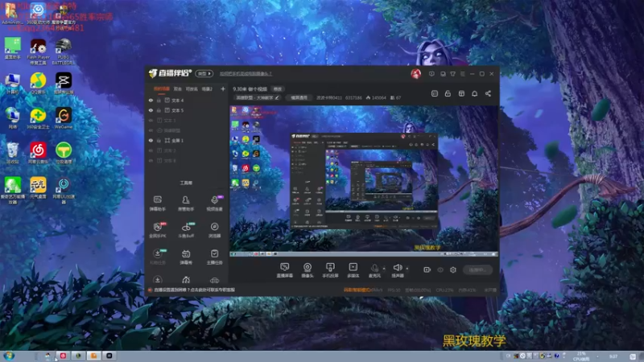Add a 摄像头 camera source

coord(308,270)
